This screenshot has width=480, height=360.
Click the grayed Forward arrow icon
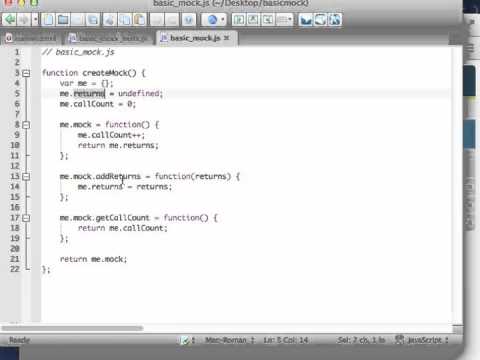coord(24,20)
